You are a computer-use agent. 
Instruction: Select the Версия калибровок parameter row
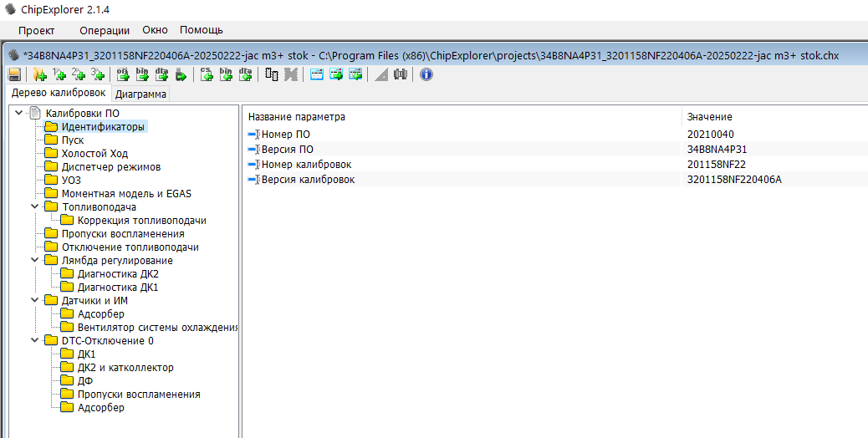[x=308, y=180]
